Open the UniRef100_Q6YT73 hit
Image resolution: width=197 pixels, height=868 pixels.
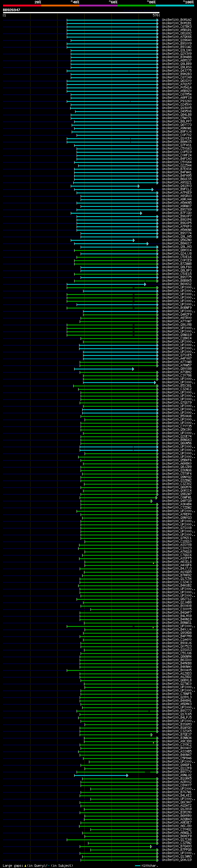[177, 125]
